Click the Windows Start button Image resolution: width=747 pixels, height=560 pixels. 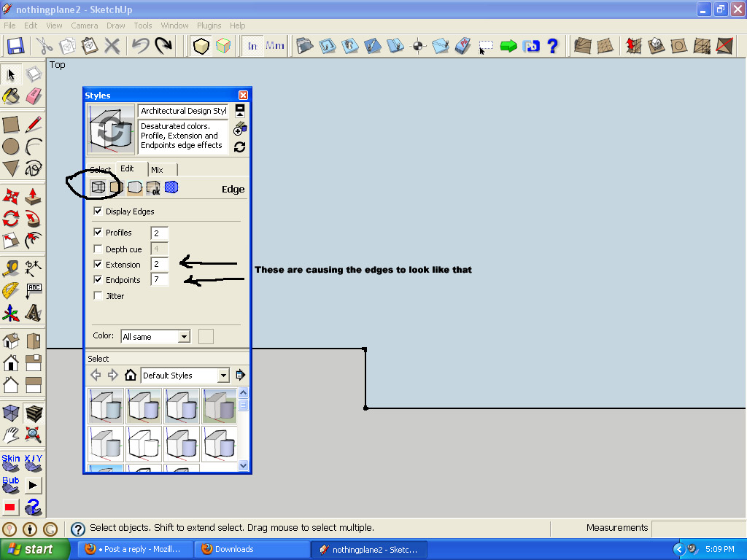[36, 549]
